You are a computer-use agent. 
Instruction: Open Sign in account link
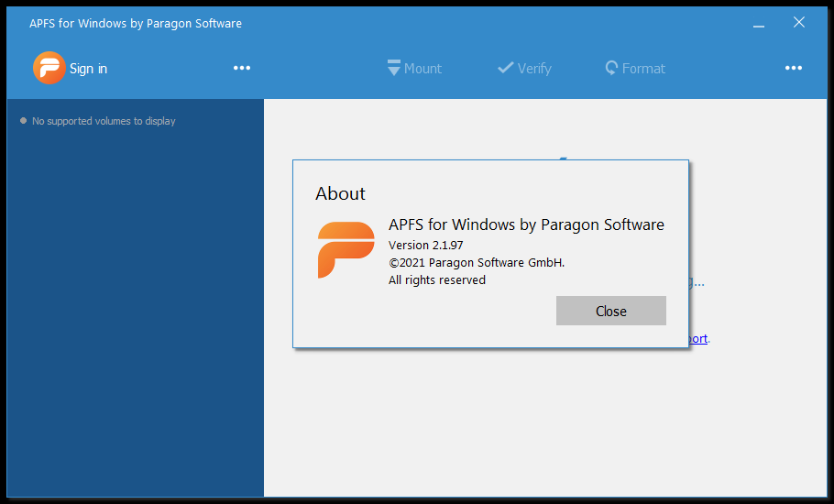click(x=88, y=69)
